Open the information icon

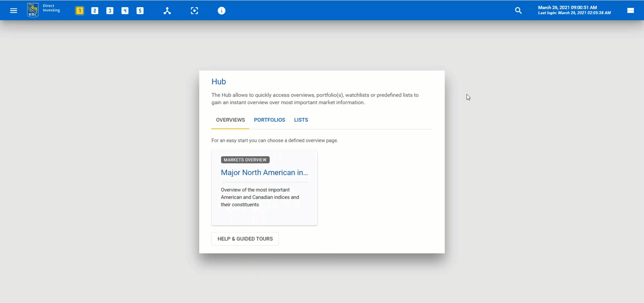(x=221, y=11)
